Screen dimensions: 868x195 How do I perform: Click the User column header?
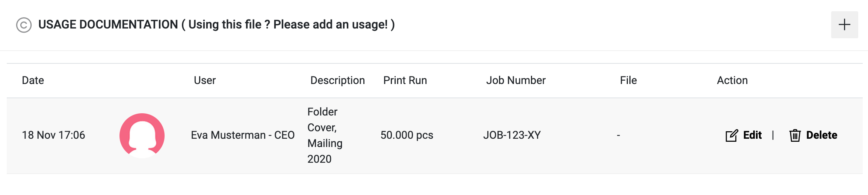tap(205, 80)
